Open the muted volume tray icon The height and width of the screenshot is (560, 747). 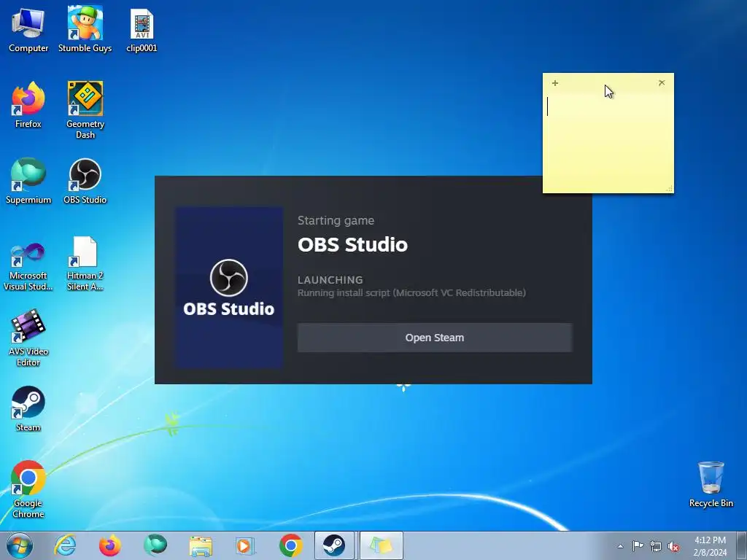pos(673,547)
